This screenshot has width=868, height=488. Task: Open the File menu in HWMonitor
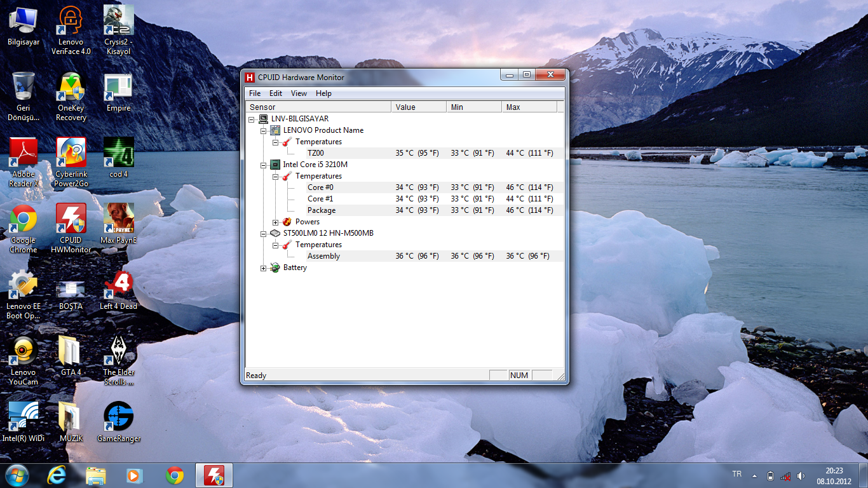click(x=255, y=93)
